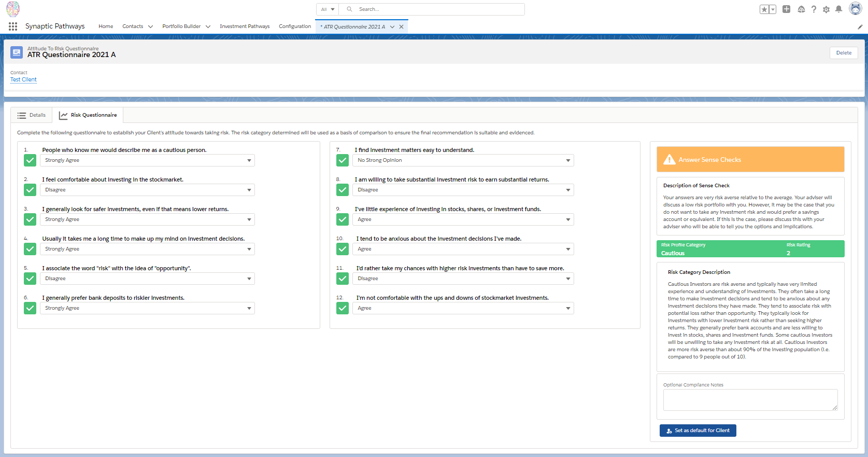
Task: Open the Trailhead guidance icon
Action: coord(801,9)
